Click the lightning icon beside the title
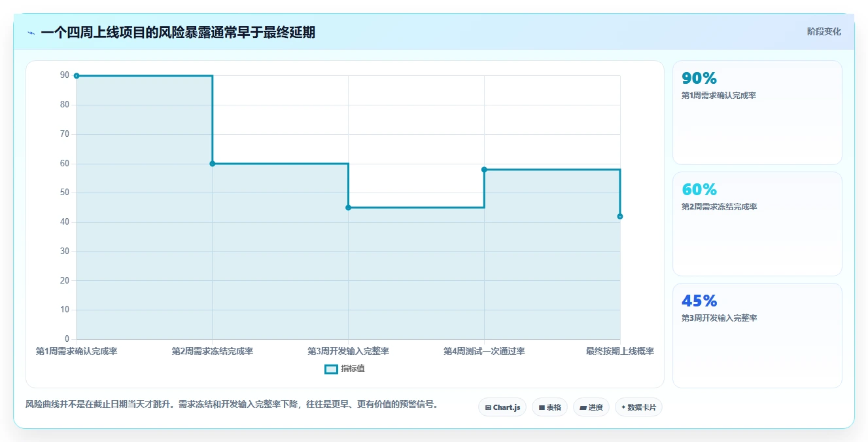This screenshot has height=442, width=868. [31, 33]
